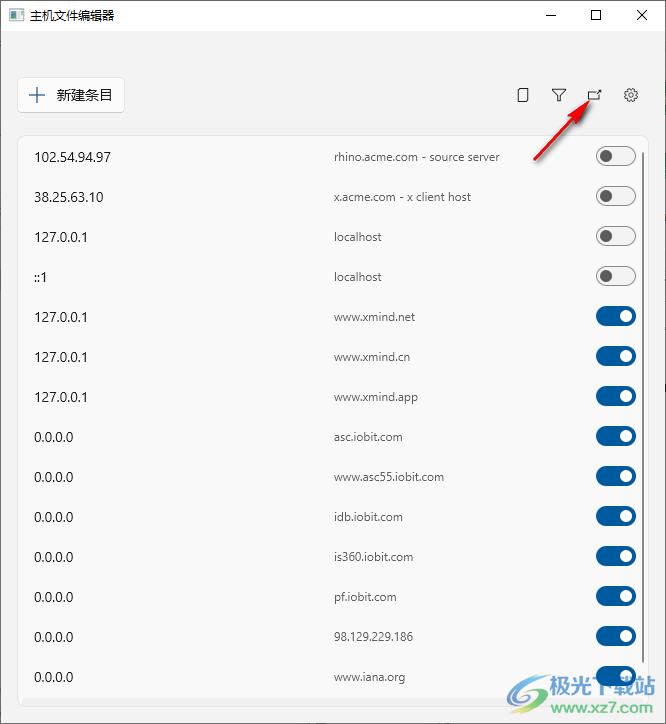
Task: Select the 102.54.94.97 address text
Action: 73,157
